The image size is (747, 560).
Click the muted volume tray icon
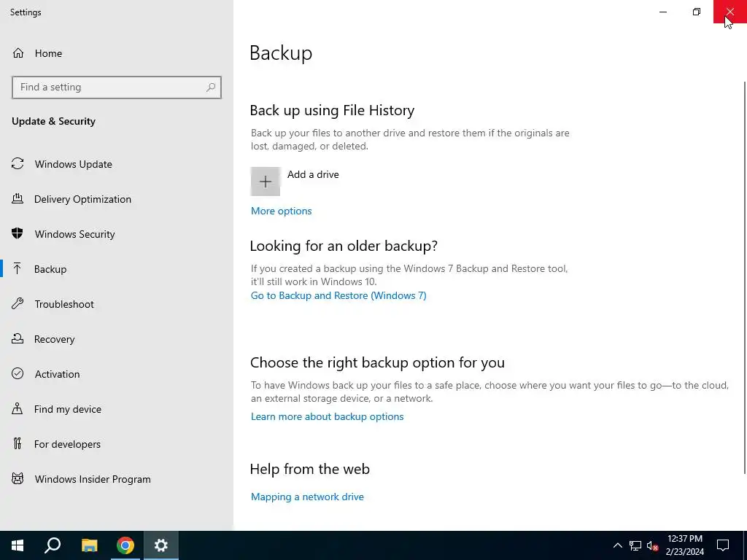pyautogui.click(x=652, y=545)
